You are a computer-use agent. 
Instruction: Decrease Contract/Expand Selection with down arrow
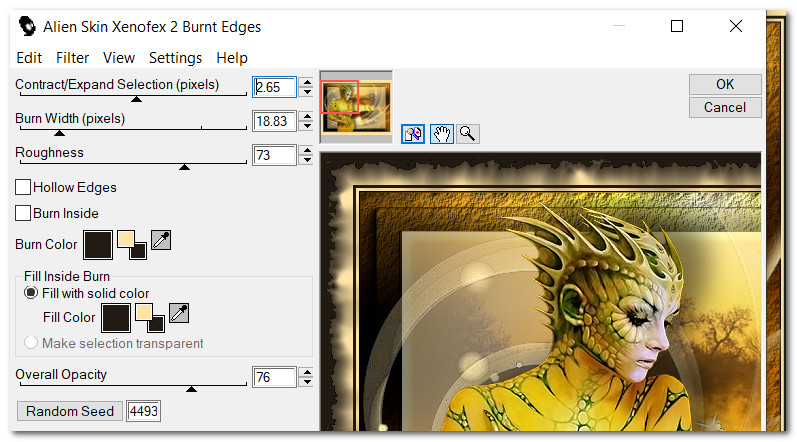[x=306, y=92]
